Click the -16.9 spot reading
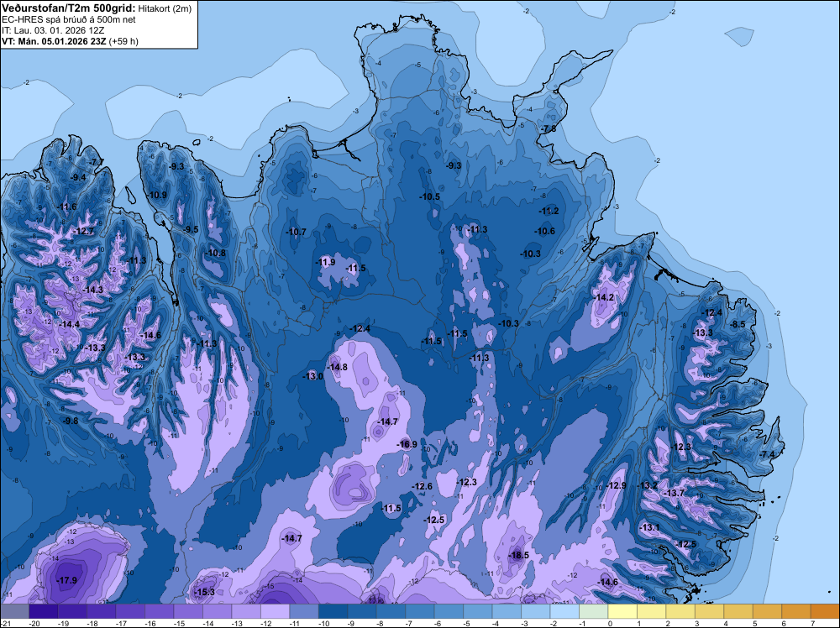The height and width of the screenshot is (628, 840). pos(407,444)
